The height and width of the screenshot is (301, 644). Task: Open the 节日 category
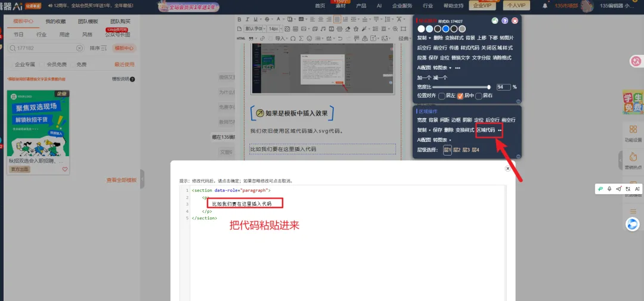tap(18, 35)
